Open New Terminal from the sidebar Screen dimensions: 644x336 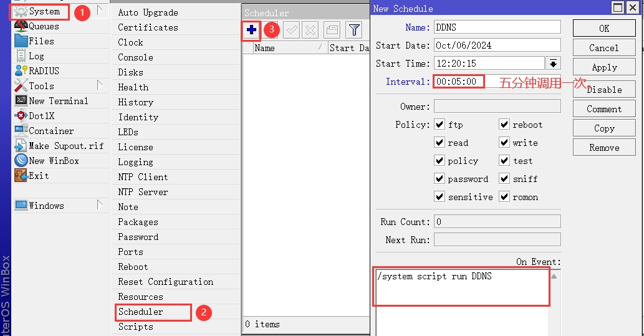pyautogui.click(x=58, y=101)
